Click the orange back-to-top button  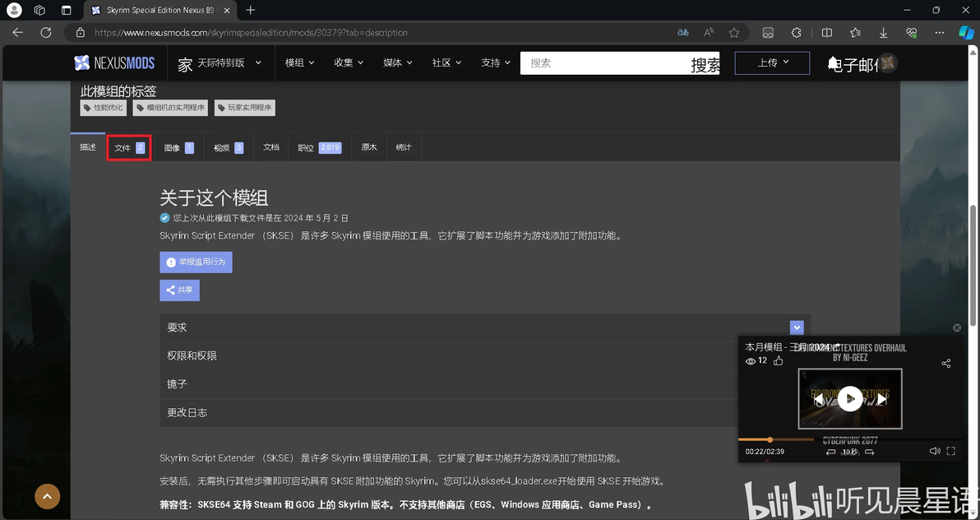[48, 497]
